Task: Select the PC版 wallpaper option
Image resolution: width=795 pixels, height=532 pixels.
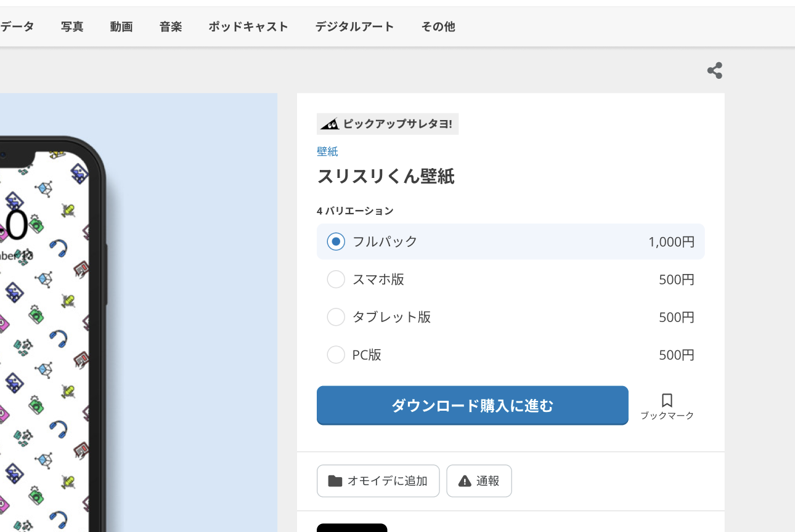Action: [x=336, y=354]
